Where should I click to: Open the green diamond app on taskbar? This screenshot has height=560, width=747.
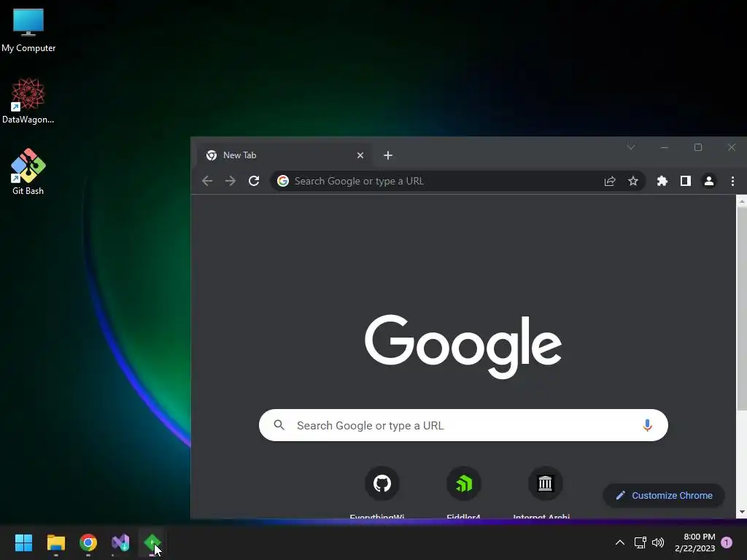point(152,542)
